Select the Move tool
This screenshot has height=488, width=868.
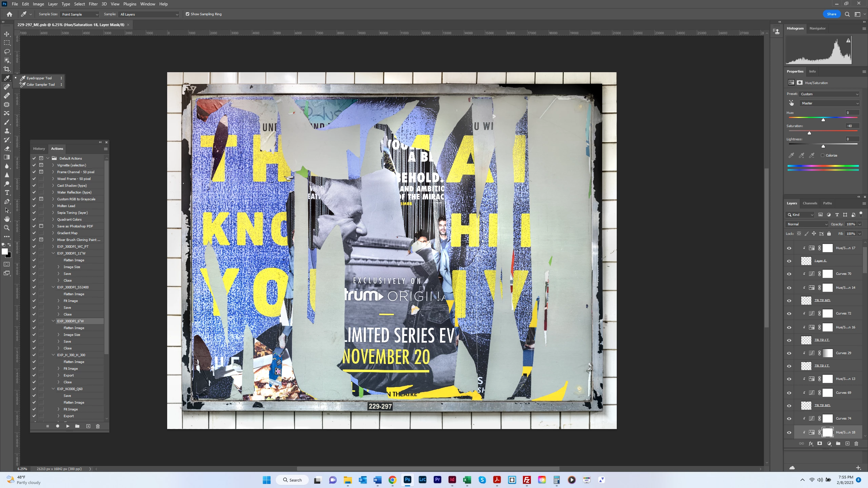[x=7, y=34]
